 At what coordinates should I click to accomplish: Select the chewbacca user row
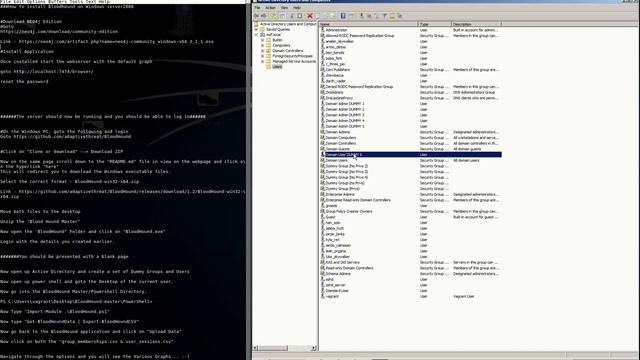pyautogui.click(x=410, y=76)
